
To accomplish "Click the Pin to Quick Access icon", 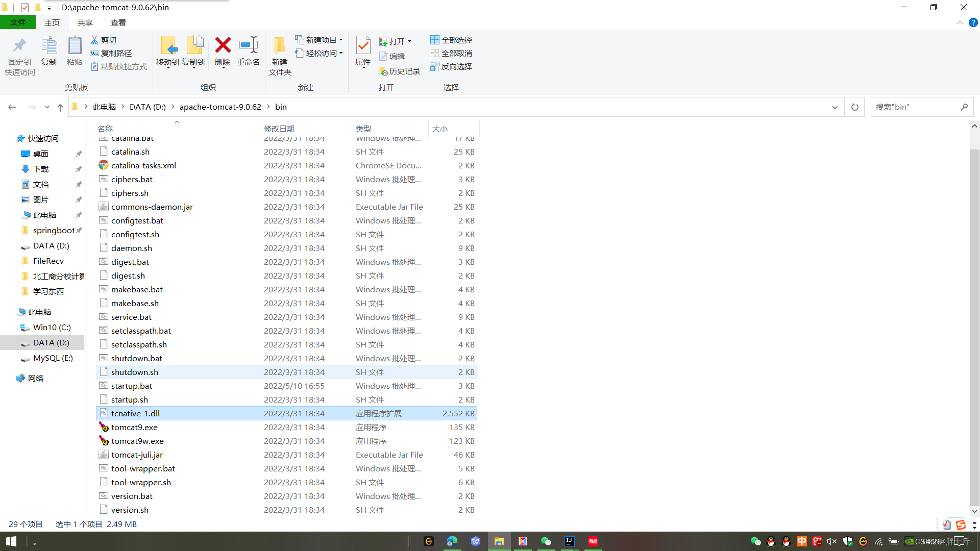I will [20, 46].
